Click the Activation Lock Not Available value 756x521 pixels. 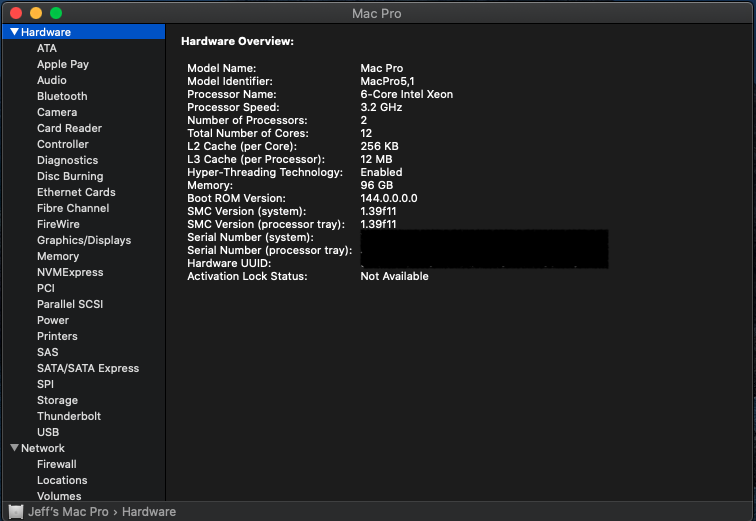394,276
